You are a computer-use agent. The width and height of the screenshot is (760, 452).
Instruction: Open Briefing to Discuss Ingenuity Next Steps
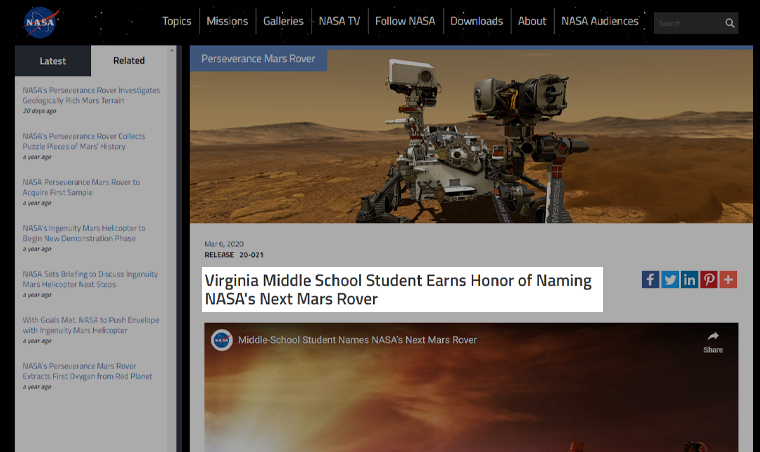(x=90, y=280)
